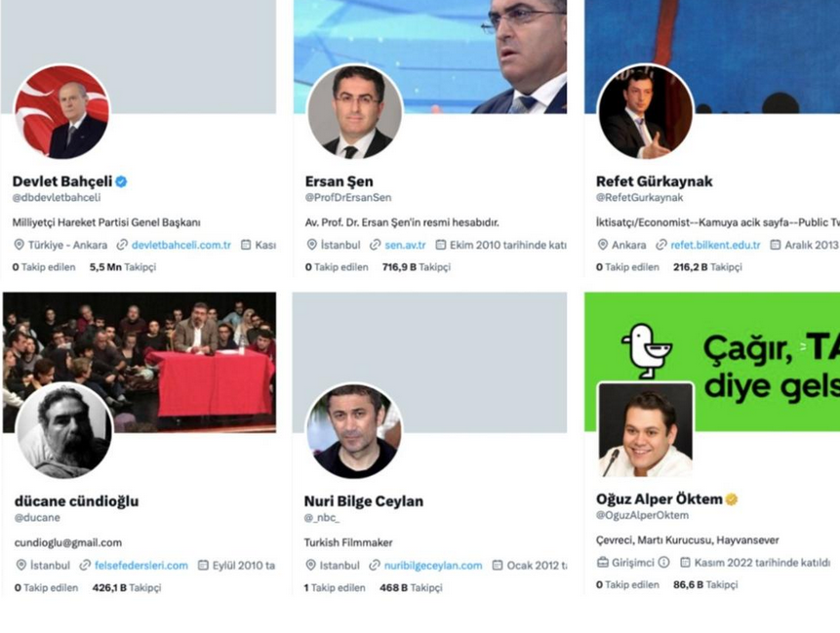The width and height of the screenshot is (840, 633).
Task: Click the link icon before refet.bilkent.edu.tr
Action: [661, 245]
